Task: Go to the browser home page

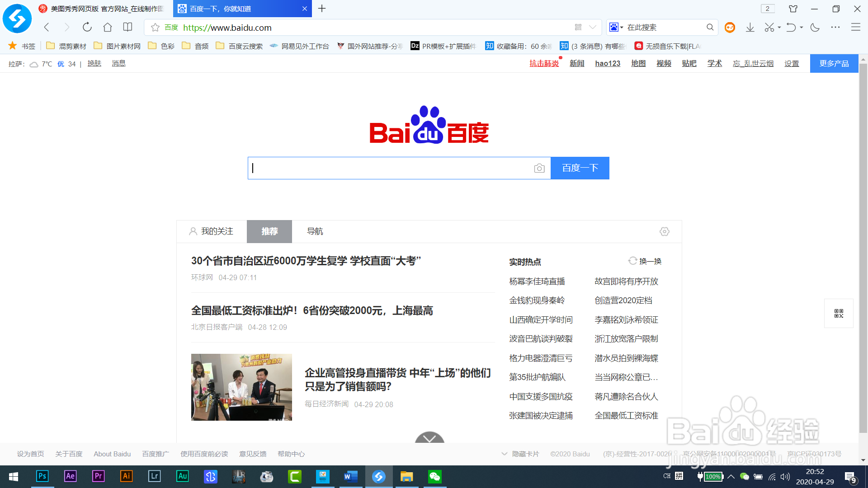Action: pyautogui.click(x=108, y=28)
